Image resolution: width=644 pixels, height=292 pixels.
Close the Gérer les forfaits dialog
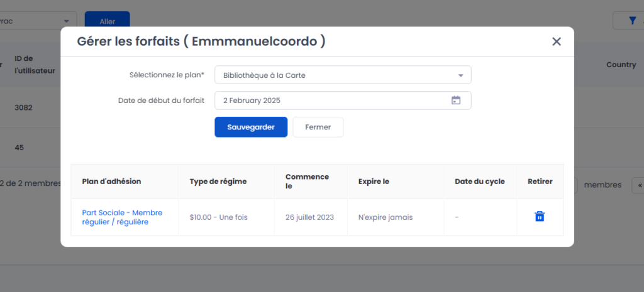556,41
